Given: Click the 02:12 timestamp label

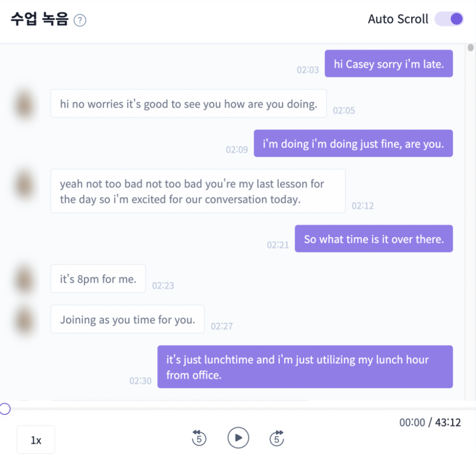Looking at the screenshot, I should 362,206.
